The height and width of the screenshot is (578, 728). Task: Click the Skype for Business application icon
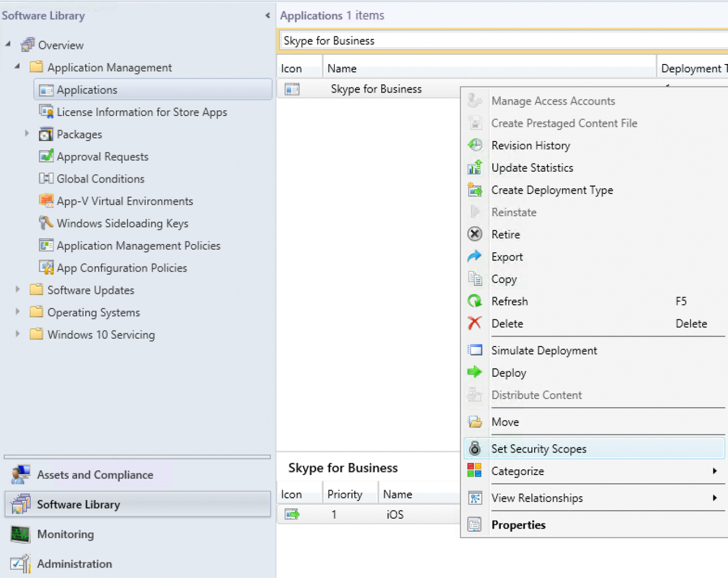pyautogui.click(x=292, y=88)
